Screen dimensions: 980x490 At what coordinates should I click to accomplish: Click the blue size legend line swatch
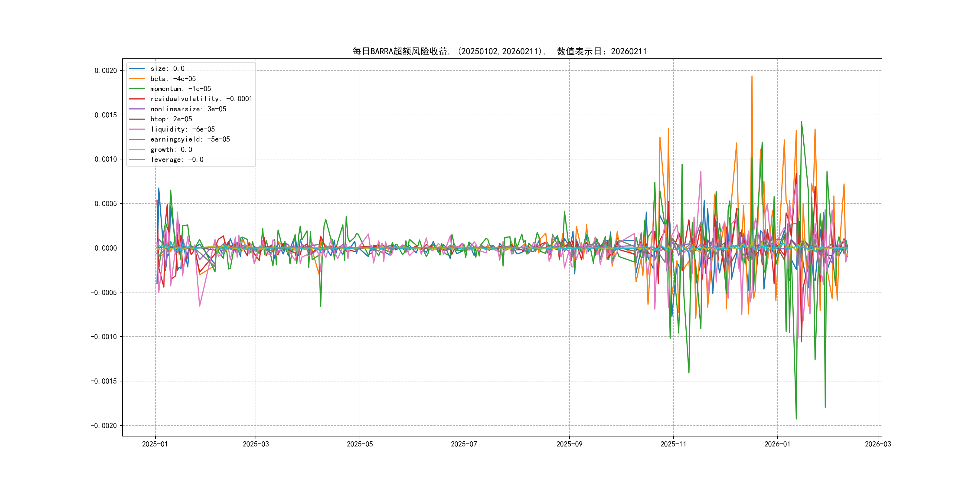pyautogui.click(x=137, y=68)
